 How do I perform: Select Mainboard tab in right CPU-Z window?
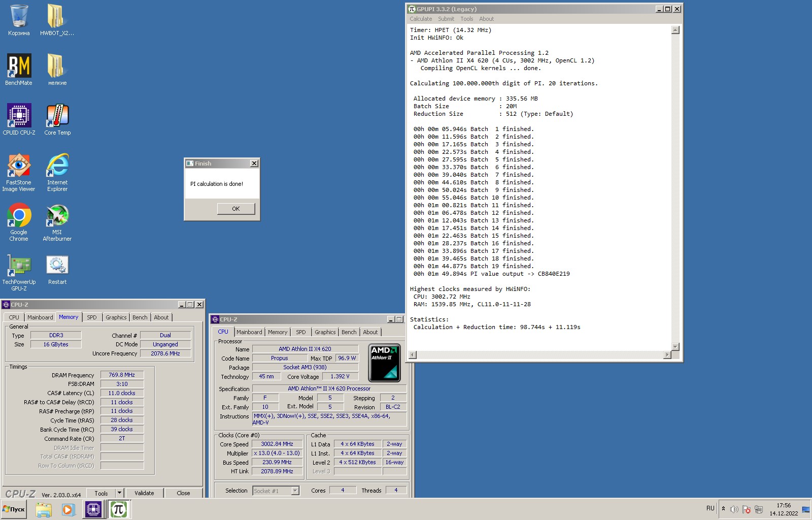click(249, 332)
